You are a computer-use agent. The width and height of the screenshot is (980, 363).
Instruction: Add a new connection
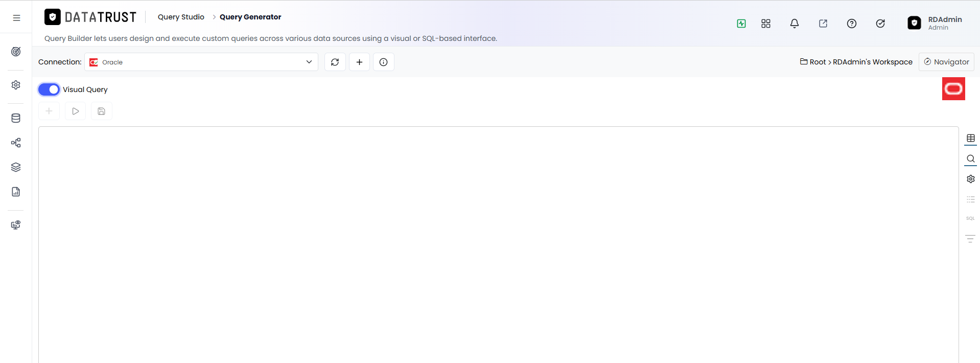360,62
